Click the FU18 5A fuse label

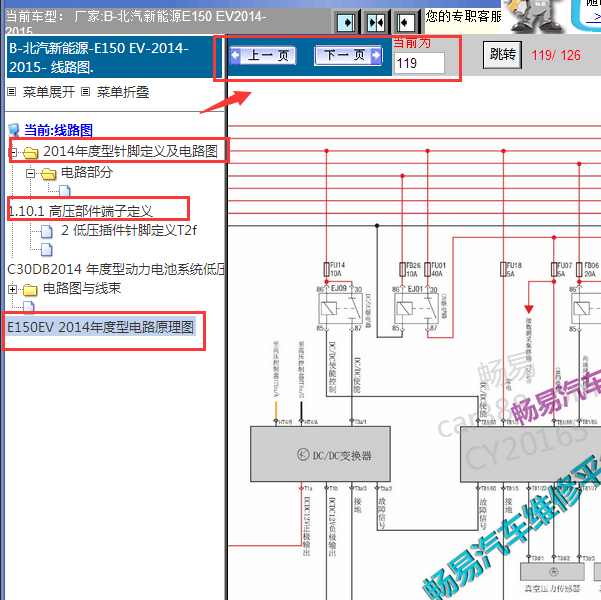tap(514, 270)
